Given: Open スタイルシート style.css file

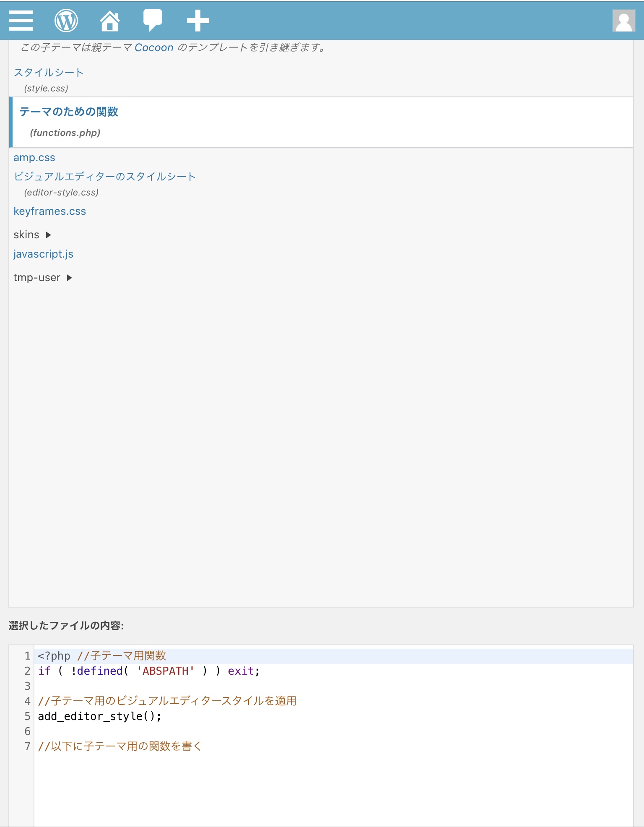Looking at the screenshot, I should point(49,73).
